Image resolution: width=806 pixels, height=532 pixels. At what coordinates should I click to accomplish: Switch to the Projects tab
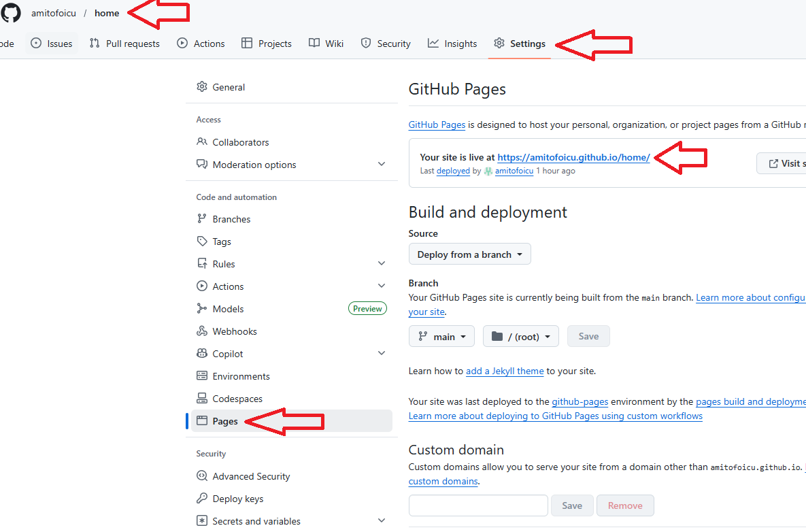click(x=266, y=44)
